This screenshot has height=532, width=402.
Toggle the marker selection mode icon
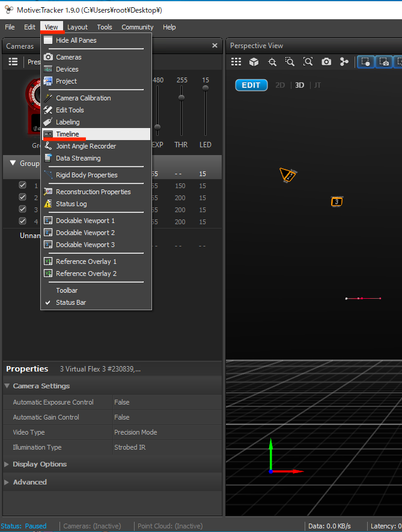pos(366,62)
